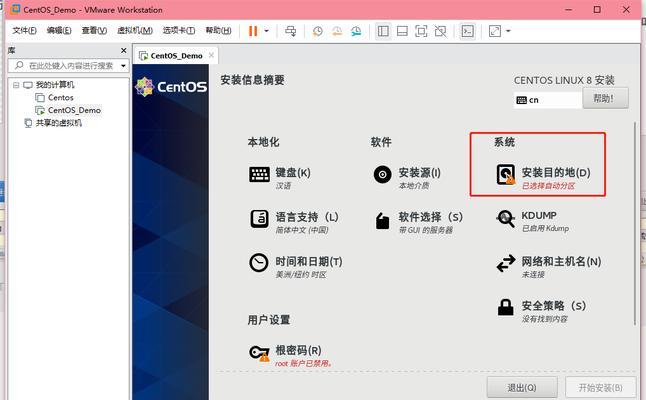Toggle the library sidebar view icon

point(383,31)
